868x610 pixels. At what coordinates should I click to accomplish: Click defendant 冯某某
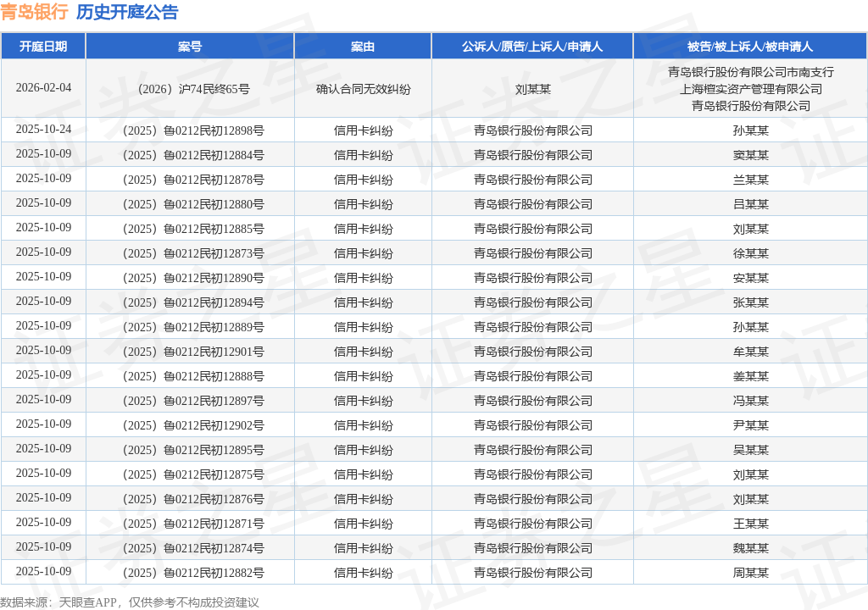coord(751,400)
